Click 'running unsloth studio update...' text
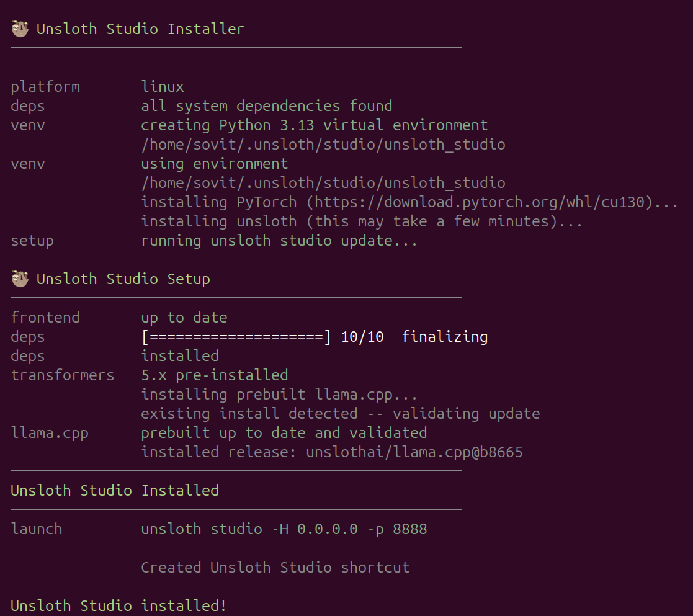Image resolution: width=693 pixels, height=616 pixels. pyautogui.click(x=279, y=241)
